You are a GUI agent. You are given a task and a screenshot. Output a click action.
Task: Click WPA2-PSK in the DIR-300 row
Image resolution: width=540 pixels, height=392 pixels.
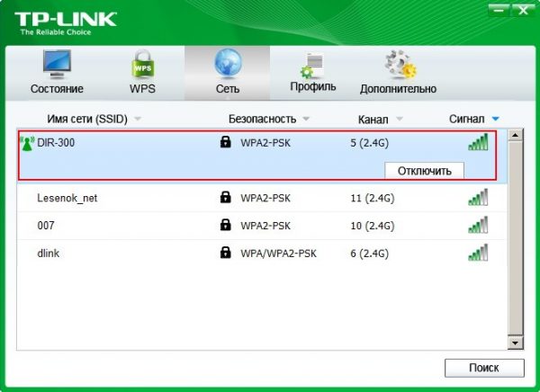[x=265, y=143]
